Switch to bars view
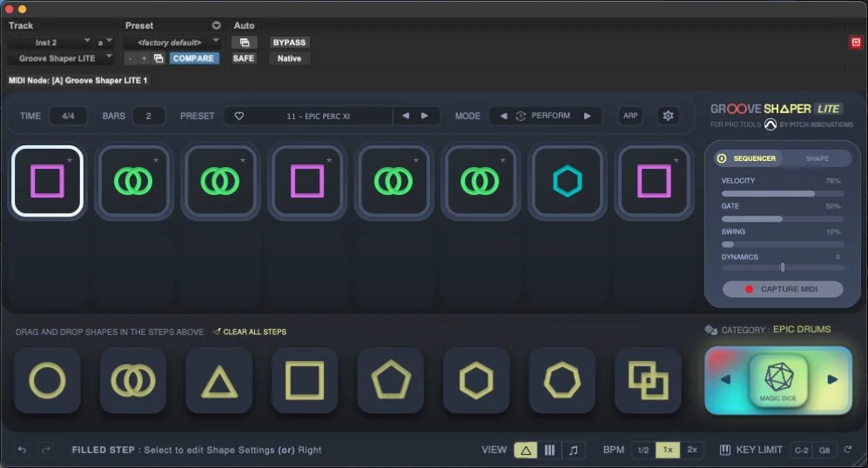 click(549, 450)
